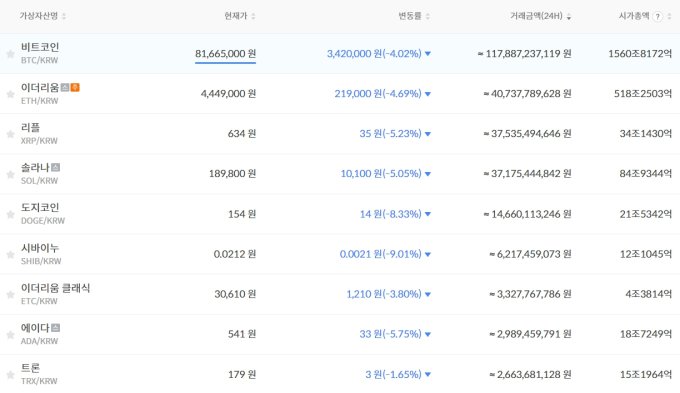This screenshot has height=393, width=680.
Task: Click the market cap 1560조8172억
Action: (x=640, y=53)
